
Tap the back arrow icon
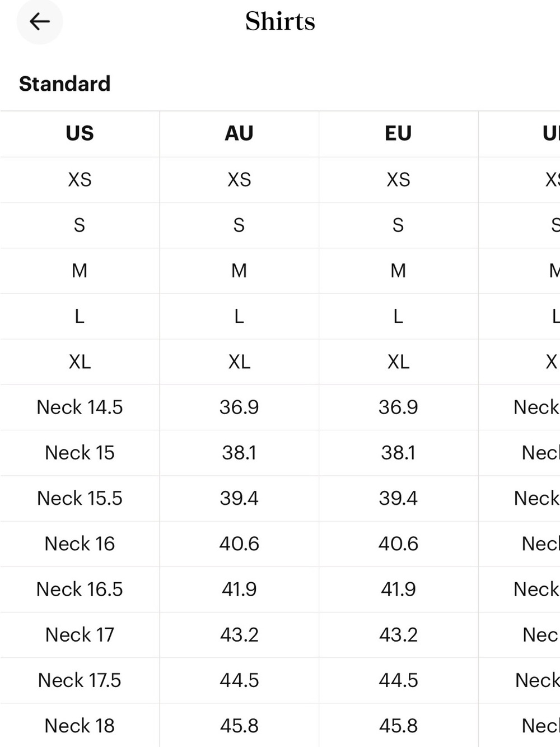(39, 22)
